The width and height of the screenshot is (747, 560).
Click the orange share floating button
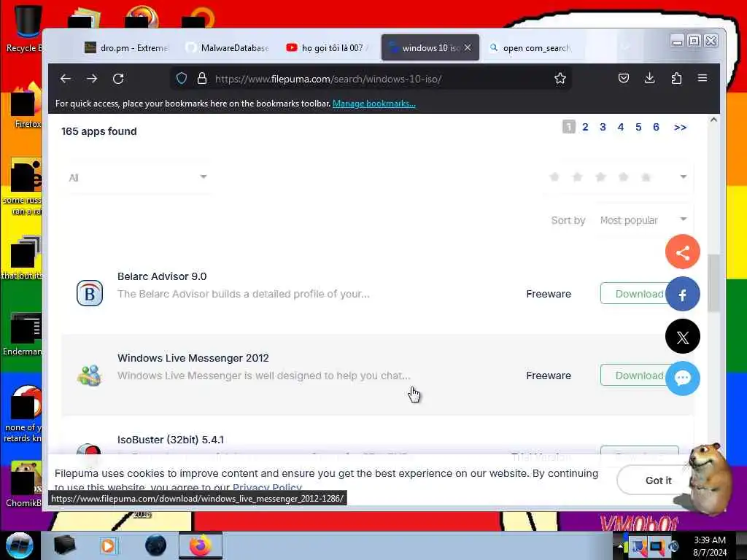click(682, 252)
